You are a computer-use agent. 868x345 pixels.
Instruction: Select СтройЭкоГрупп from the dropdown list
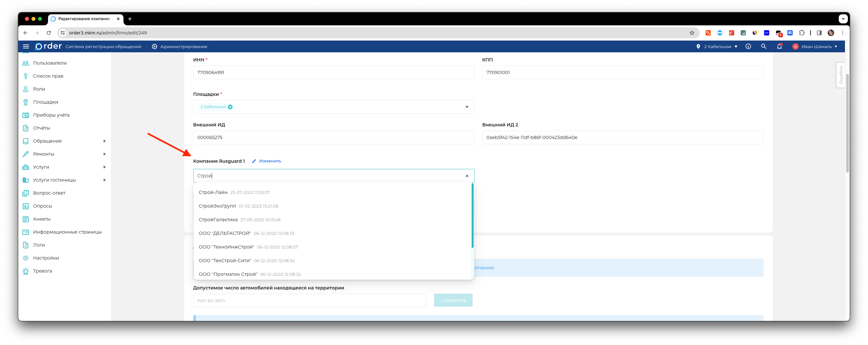pyautogui.click(x=217, y=206)
